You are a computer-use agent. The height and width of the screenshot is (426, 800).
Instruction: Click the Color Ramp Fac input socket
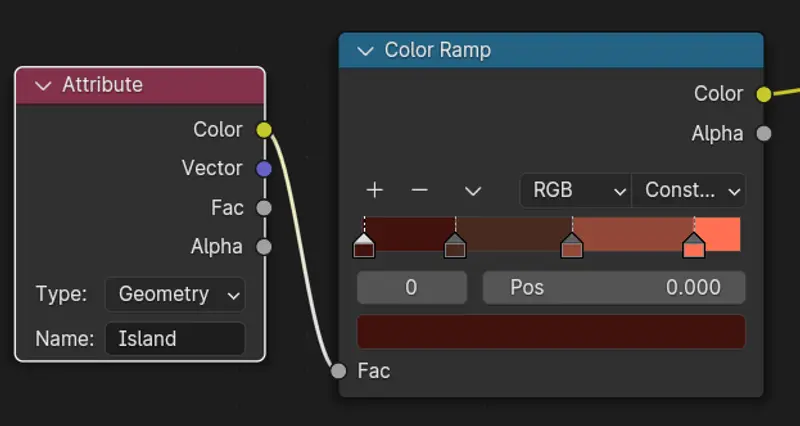[x=339, y=371]
